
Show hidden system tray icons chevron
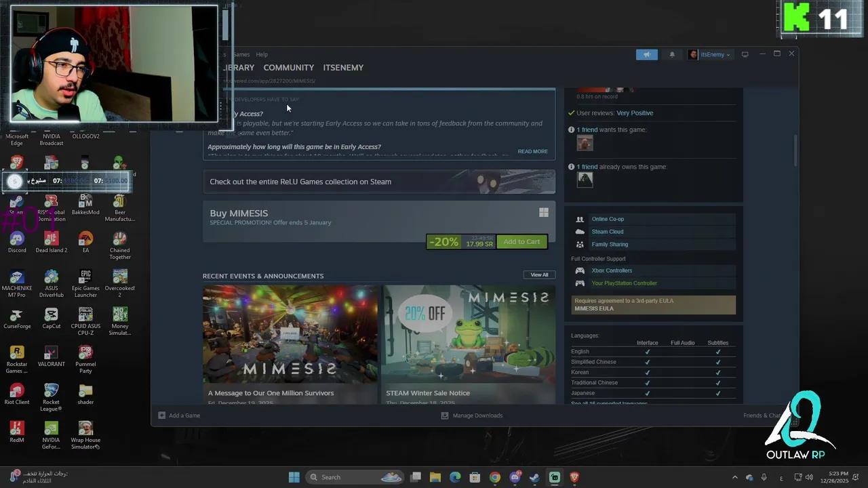pos(734,477)
